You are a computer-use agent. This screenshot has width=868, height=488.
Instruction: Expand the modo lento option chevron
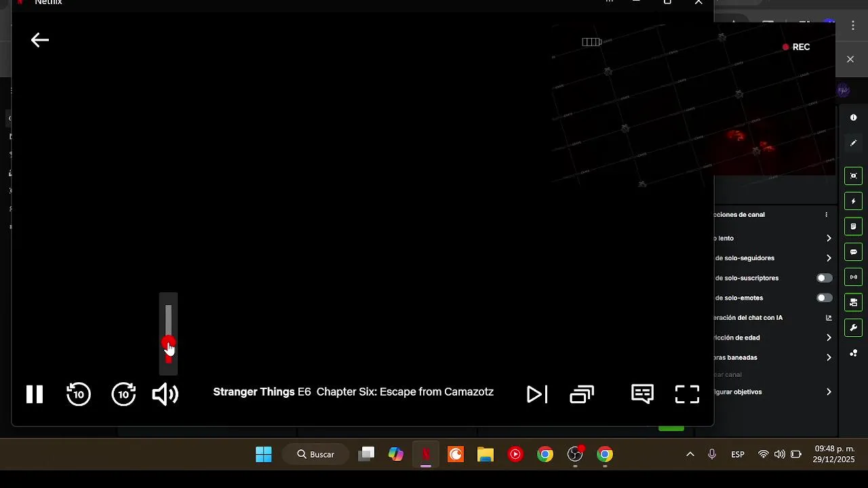point(829,238)
